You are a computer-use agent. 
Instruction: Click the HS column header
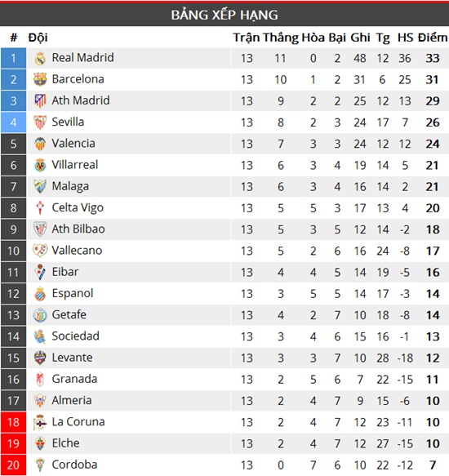(405, 38)
